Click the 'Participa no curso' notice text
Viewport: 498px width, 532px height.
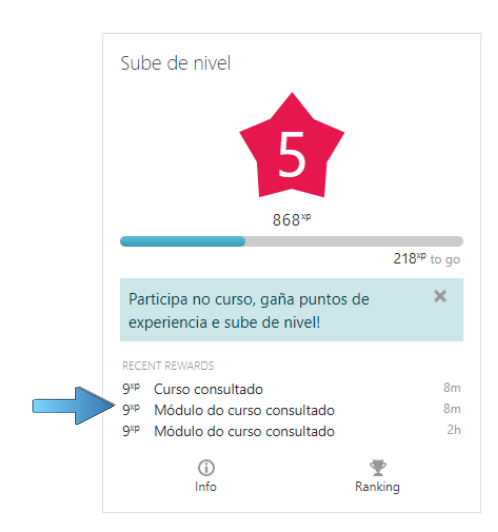pyautogui.click(x=249, y=310)
